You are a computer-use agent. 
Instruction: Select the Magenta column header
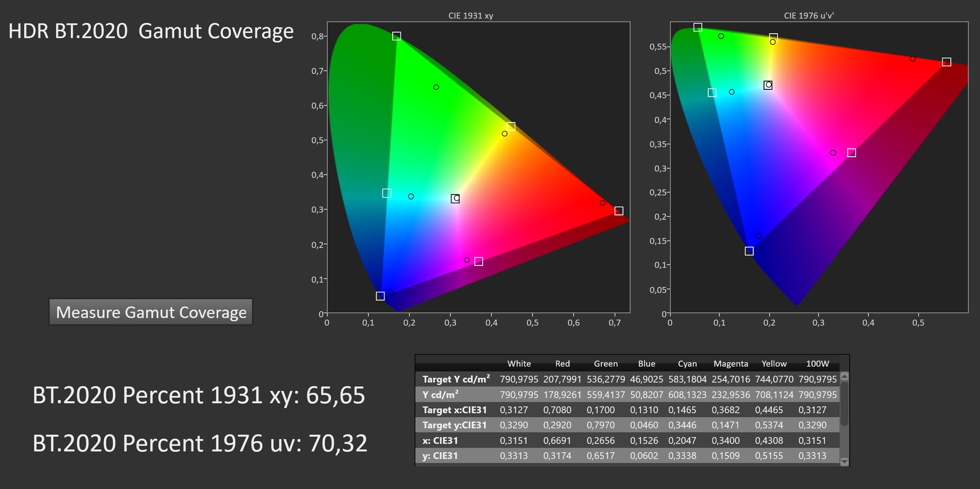730,363
